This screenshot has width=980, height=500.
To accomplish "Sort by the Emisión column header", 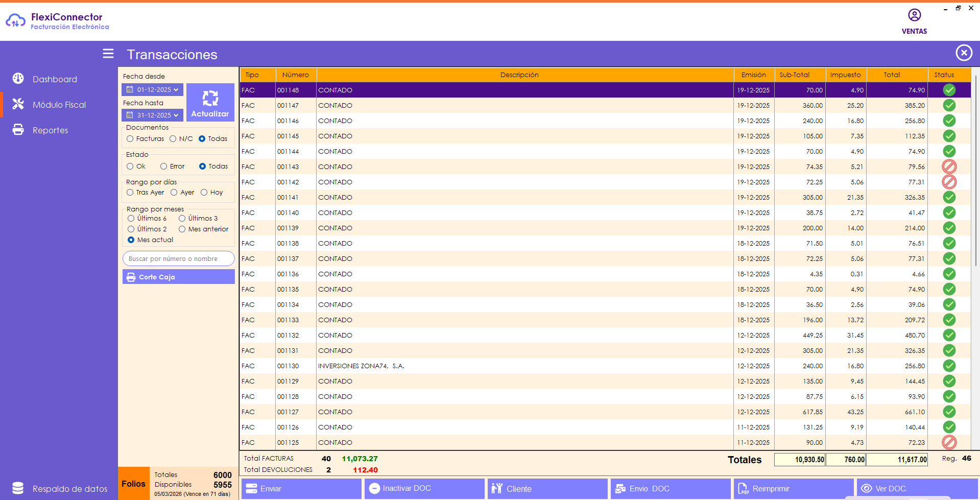I will coord(753,75).
